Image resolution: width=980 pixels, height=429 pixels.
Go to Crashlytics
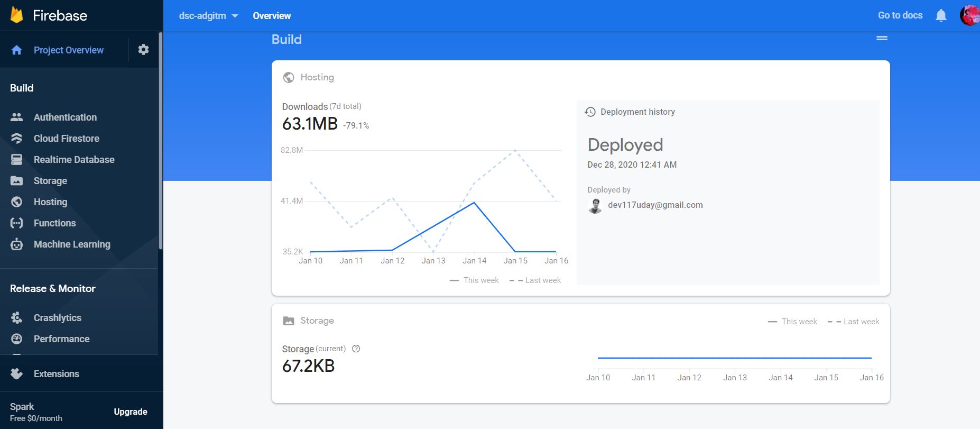coord(58,318)
